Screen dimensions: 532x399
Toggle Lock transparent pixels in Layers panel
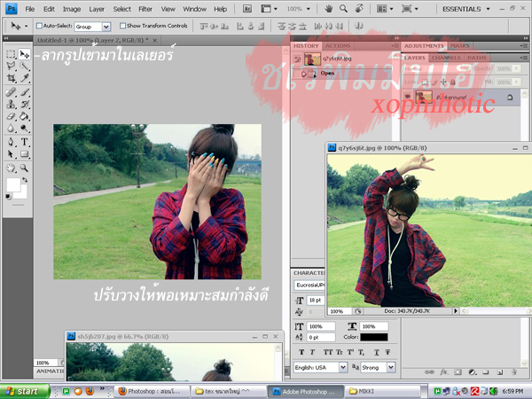(425, 82)
